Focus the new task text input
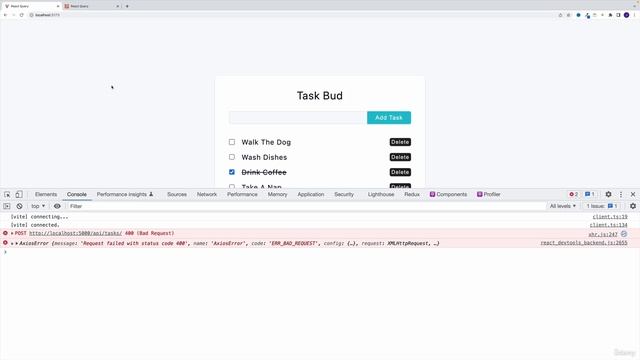The height and width of the screenshot is (360, 640). click(x=298, y=118)
